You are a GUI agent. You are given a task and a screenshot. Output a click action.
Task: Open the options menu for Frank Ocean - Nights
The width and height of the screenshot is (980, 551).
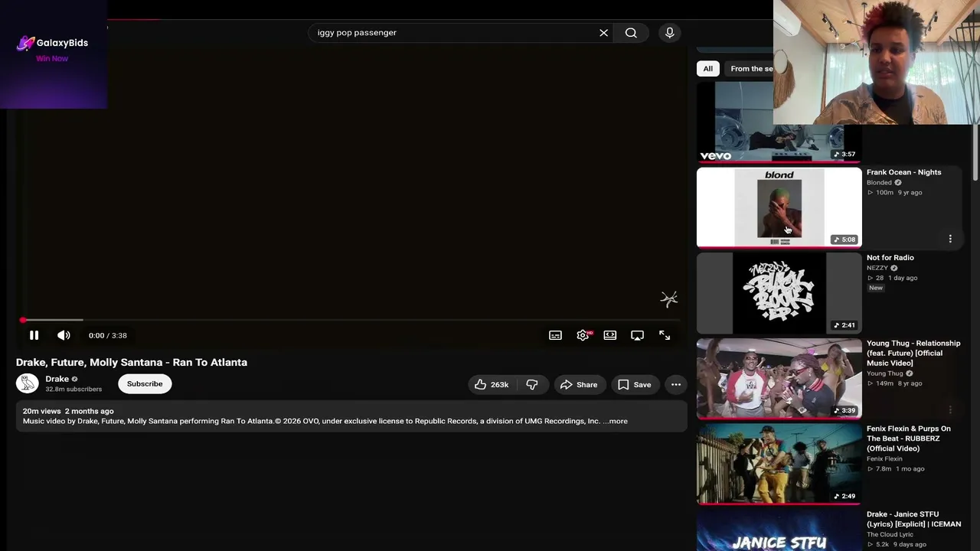point(950,239)
